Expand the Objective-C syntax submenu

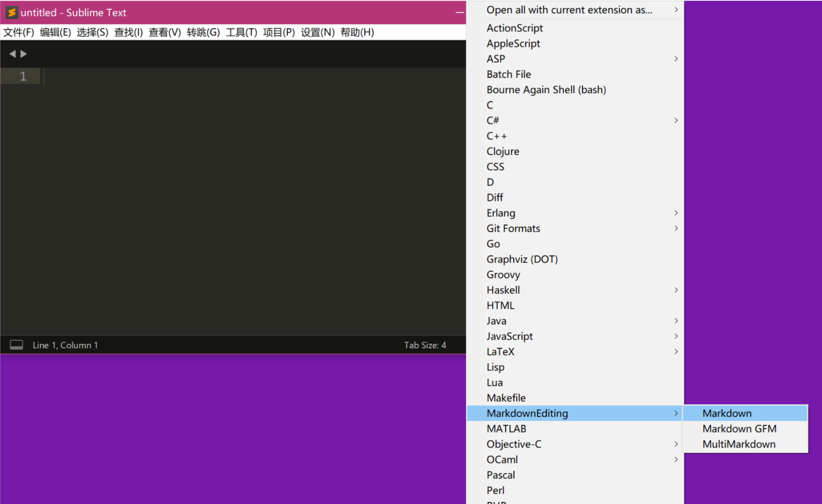click(x=575, y=444)
